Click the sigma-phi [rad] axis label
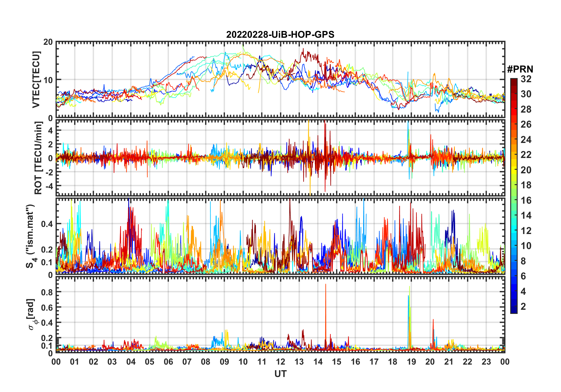 (x=32, y=314)
